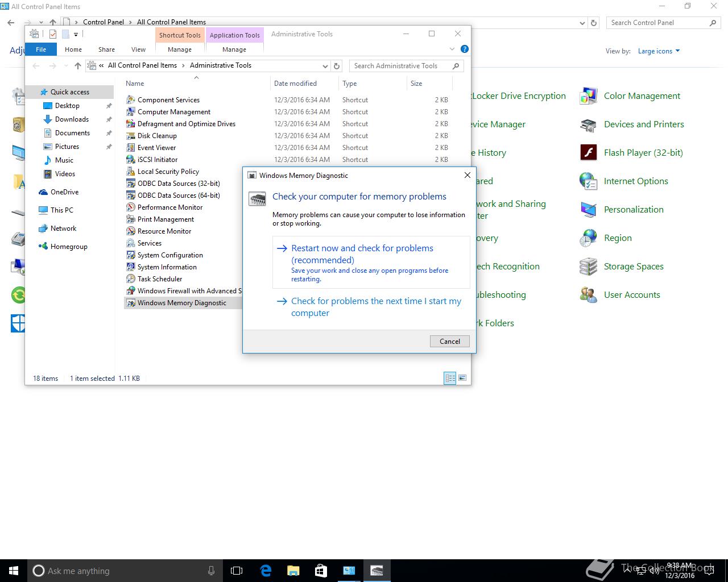This screenshot has height=582, width=728.
Task: Open the File menu tab
Action: point(41,49)
